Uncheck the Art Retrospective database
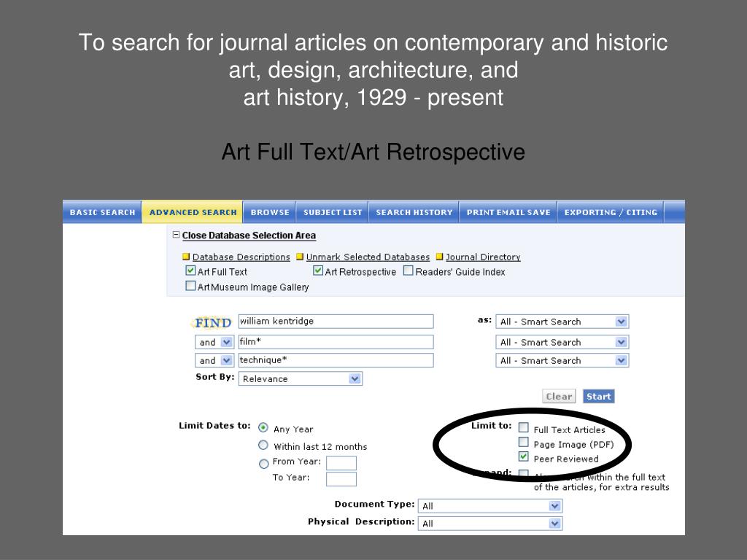This screenshot has height=560, width=747. [x=318, y=271]
